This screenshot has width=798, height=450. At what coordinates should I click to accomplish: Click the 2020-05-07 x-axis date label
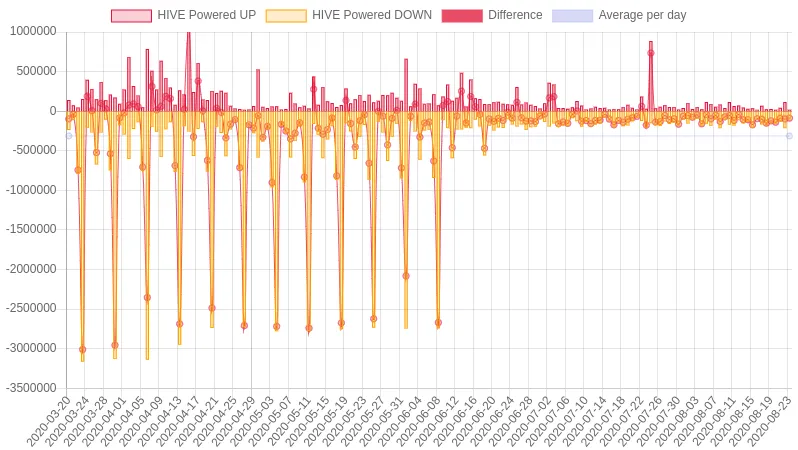pyautogui.click(x=270, y=420)
